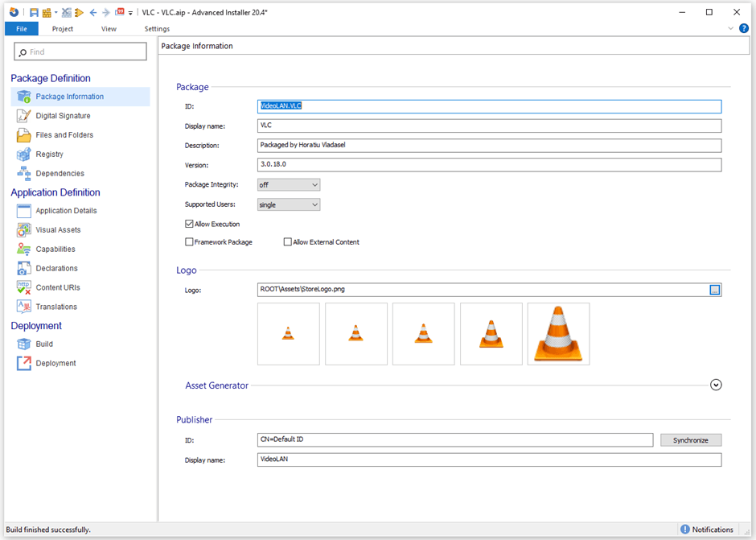Select Package Information in sidebar

tap(80, 97)
